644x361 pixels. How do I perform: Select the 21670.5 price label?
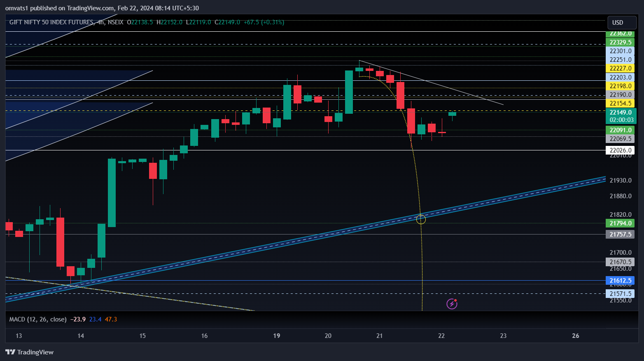pos(620,262)
